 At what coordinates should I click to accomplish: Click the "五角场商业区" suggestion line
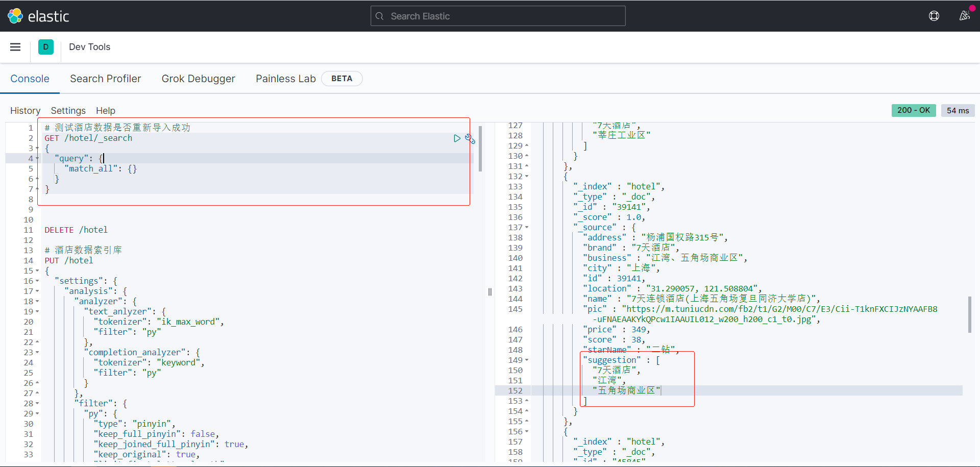[x=627, y=390]
